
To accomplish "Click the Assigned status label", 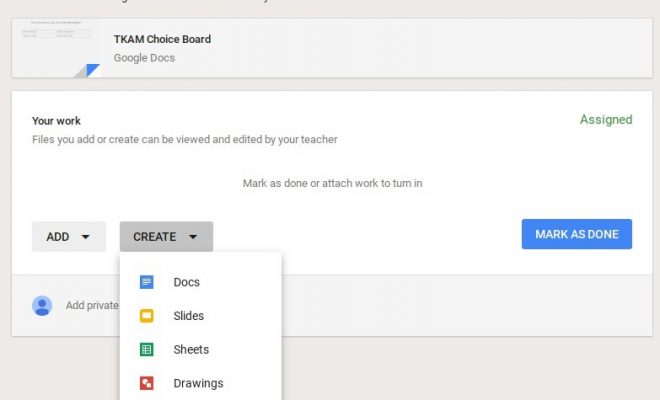I will [x=606, y=120].
